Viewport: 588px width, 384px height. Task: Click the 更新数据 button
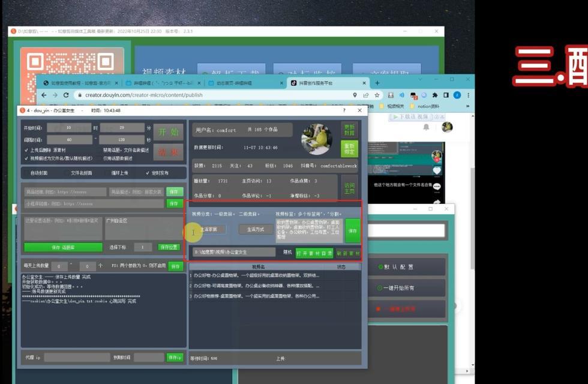click(349, 130)
